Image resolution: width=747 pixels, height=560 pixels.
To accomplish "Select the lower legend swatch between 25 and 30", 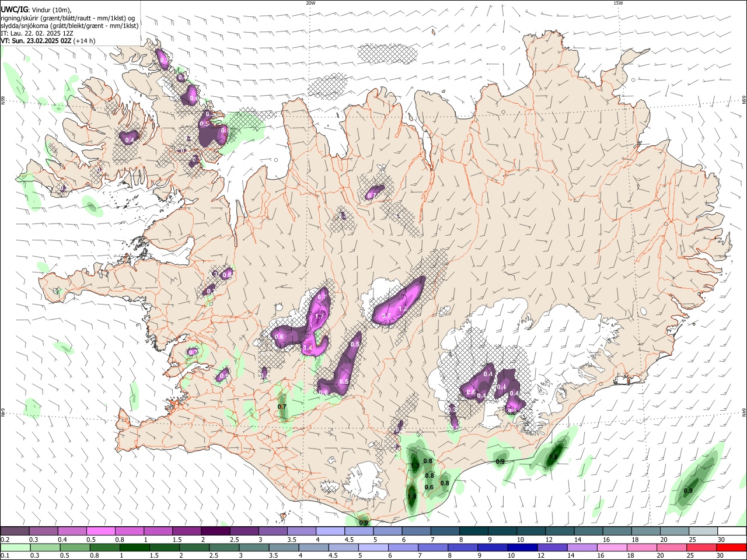I will 701,547.
